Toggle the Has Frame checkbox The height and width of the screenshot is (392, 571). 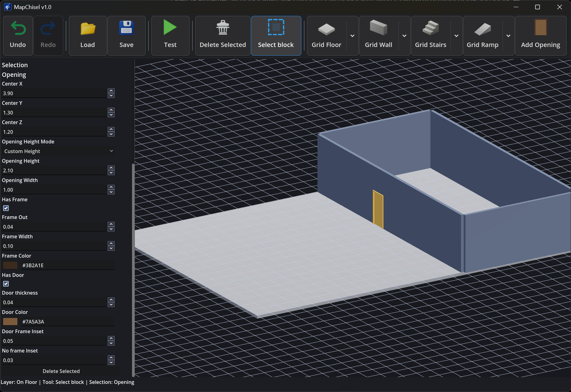pos(6,208)
